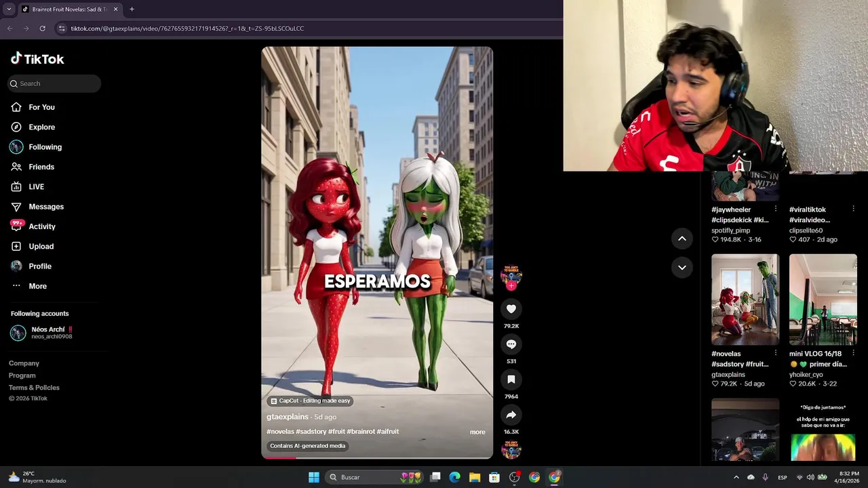Image resolution: width=868 pixels, height=488 pixels.
Task: Click the Contains AI-generated media label
Action: (x=308, y=446)
